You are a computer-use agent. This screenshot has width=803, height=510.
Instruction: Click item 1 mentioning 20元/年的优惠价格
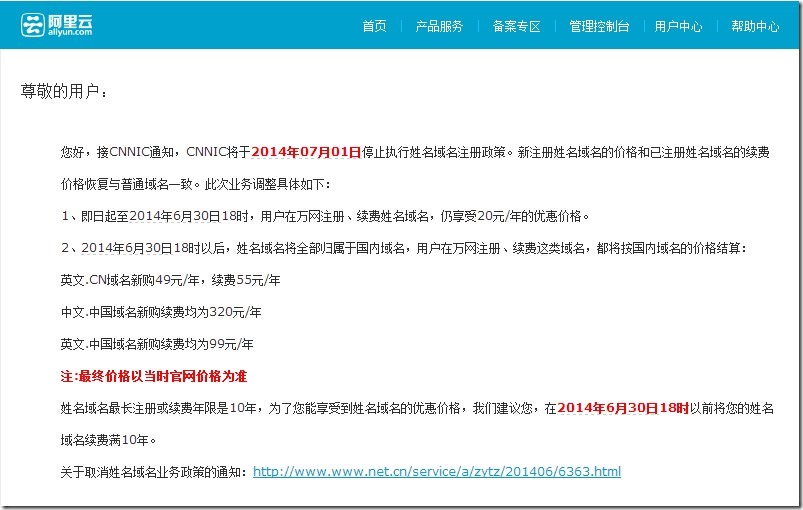tap(325, 216)
